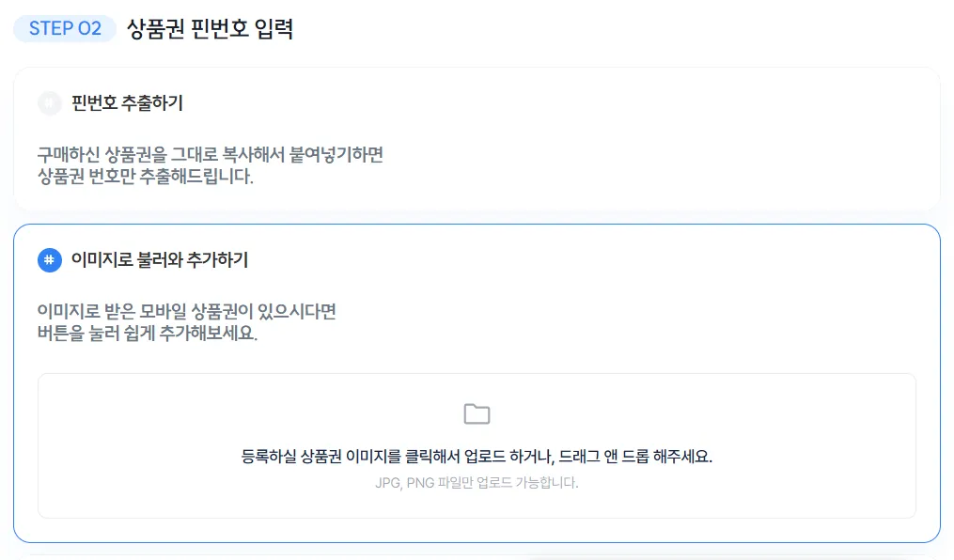Click empty right side of 핀번호 추출하기 card
Image resolution: width=954 pixels, height=560 pixels.
tap(705, 141)
